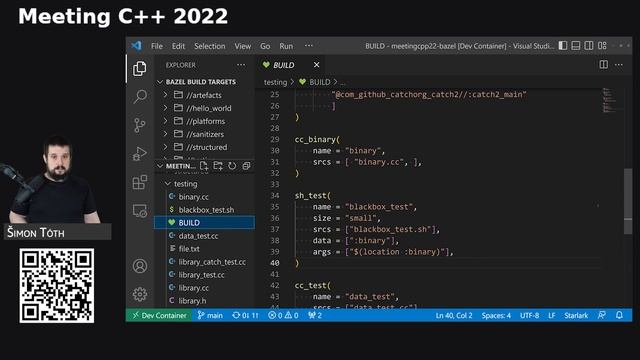
Task: Open the View menu
Action: coord(242,46)
